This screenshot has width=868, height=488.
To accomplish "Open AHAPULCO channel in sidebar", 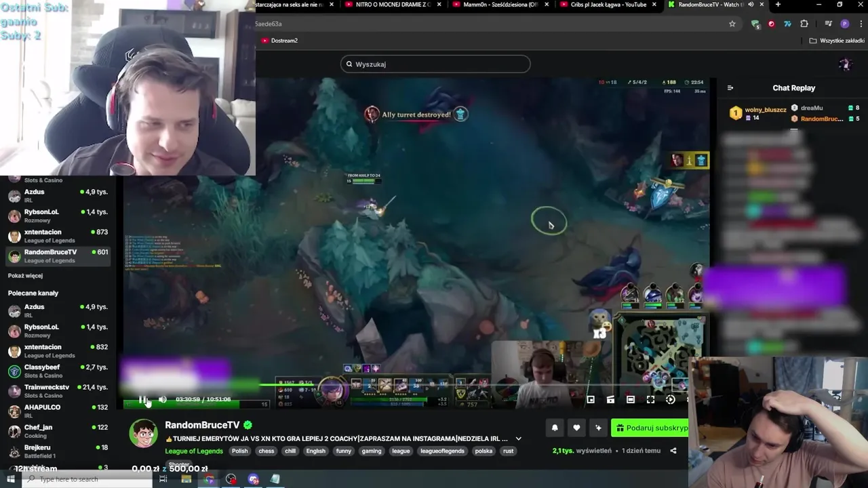I will pos(57,411).
